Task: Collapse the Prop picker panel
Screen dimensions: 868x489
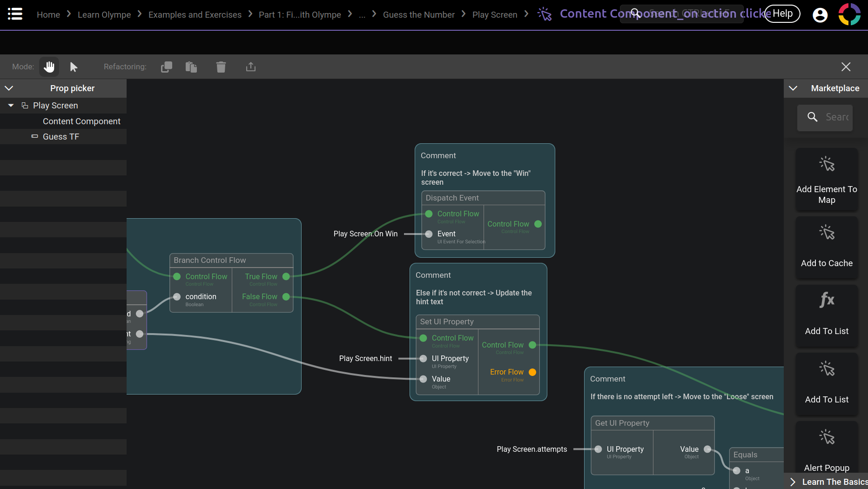Action: coord(9,88)
